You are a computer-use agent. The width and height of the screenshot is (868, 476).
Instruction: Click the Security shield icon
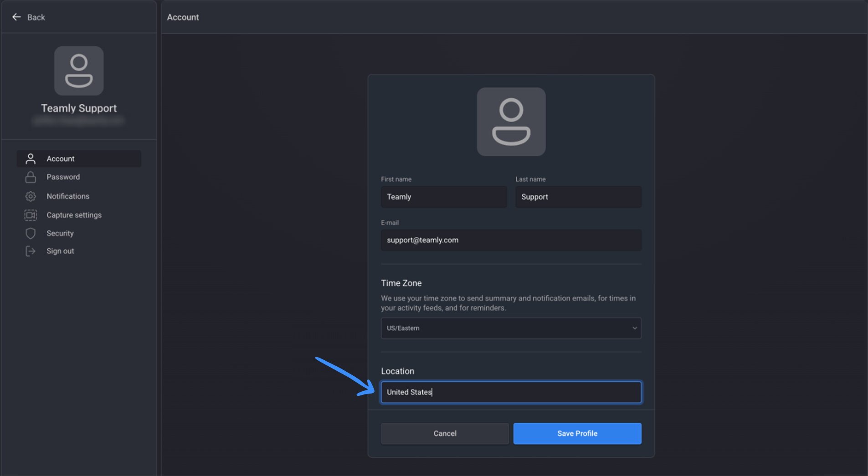(x=31, y=233)
